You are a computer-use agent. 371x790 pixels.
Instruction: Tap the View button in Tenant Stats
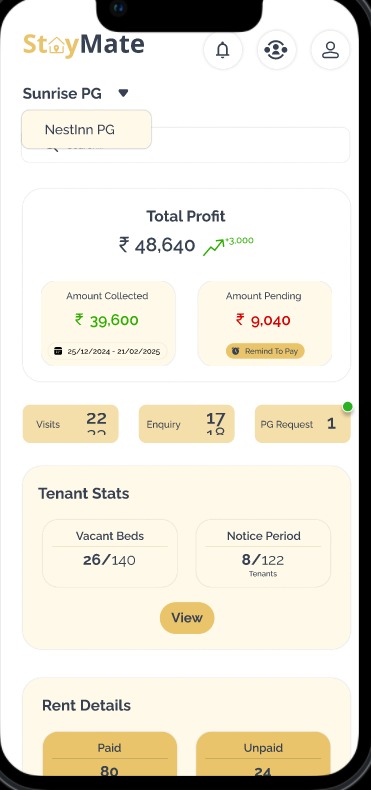tap(187, 618)
